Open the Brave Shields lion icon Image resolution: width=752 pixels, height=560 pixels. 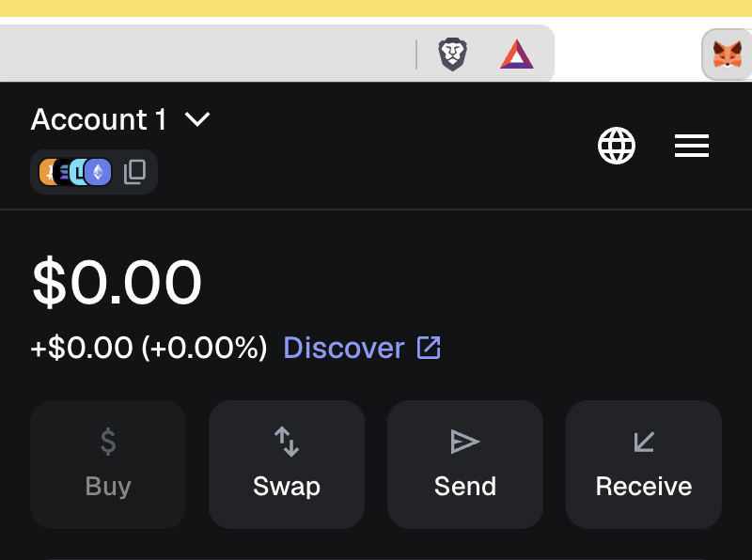click(x=453, y=54)
